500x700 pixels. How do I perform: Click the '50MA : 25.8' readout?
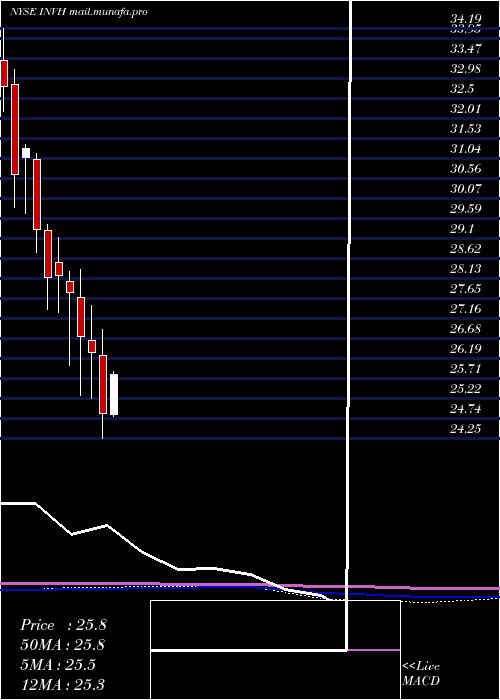[x=63, y=645]
